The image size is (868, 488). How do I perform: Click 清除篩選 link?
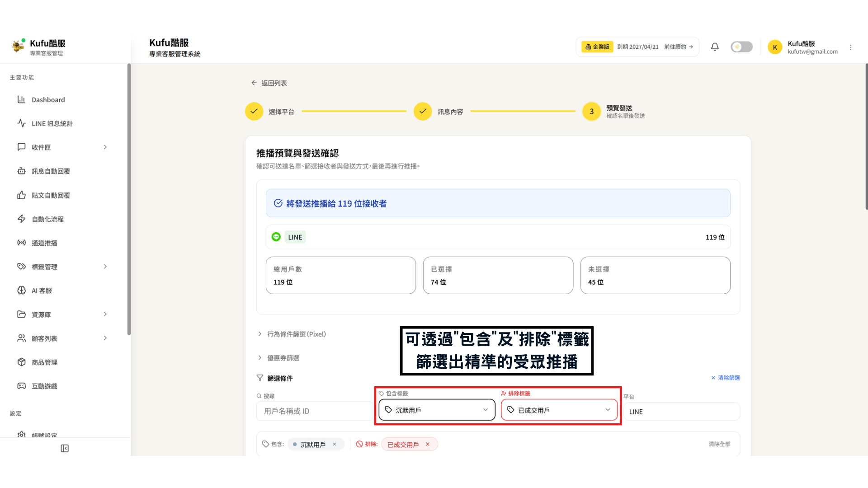tap(726, 378)
